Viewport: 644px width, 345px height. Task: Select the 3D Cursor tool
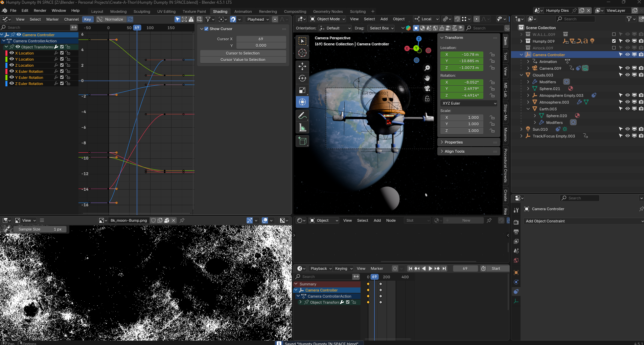[x=302, y=53]
